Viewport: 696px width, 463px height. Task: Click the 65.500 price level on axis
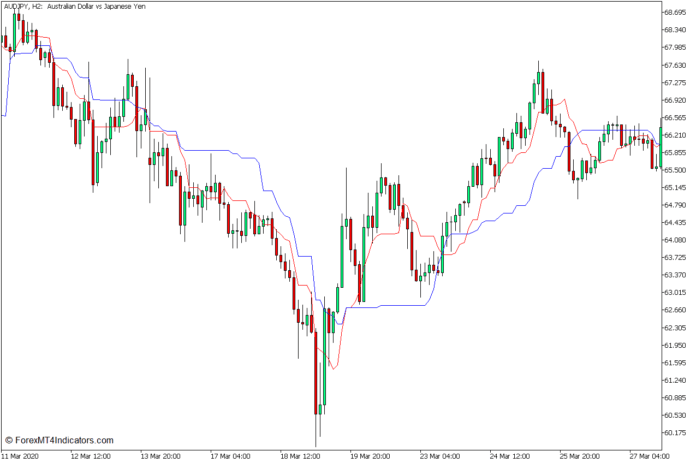674,170
